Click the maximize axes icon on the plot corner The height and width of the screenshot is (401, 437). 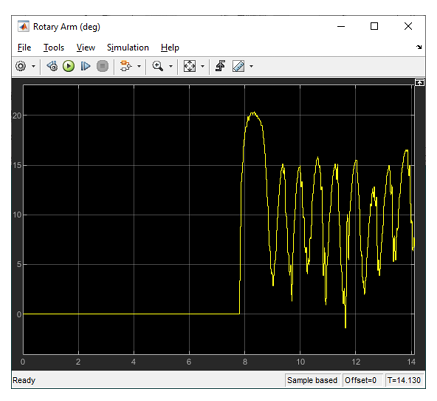click(x=420, y=82)
